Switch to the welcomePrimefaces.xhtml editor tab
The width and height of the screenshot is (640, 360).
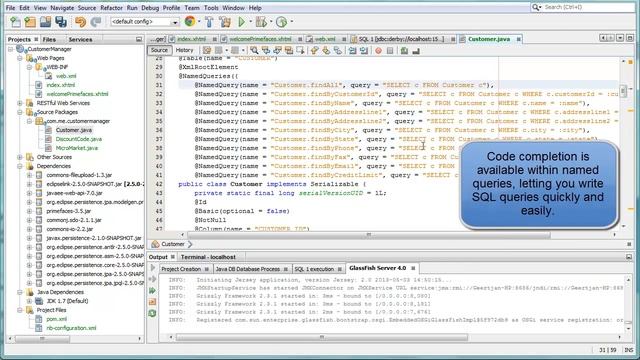click(260, 39)
